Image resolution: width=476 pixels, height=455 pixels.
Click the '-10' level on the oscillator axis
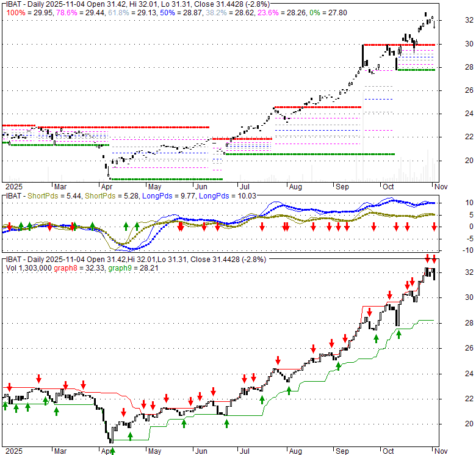[468, 250]
